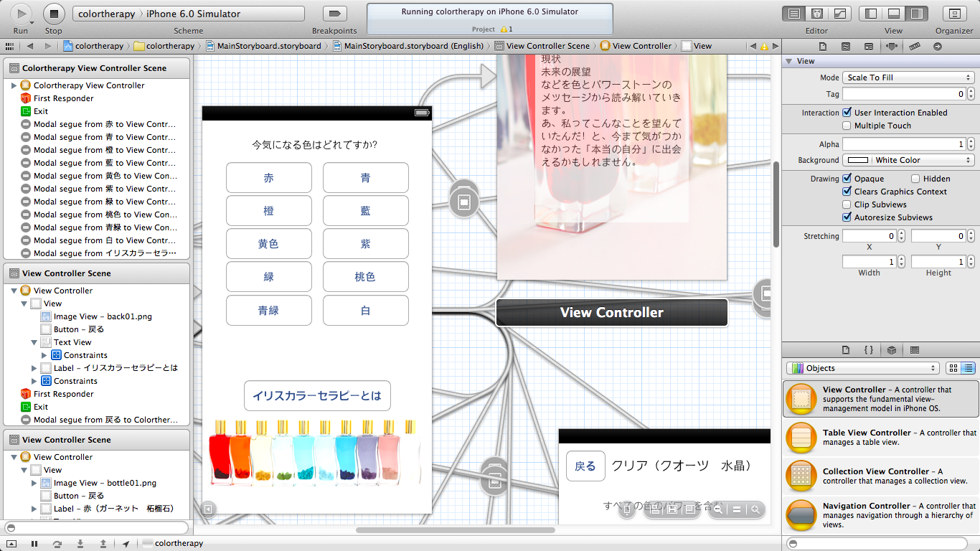The height and width of the screenshot is (551, 980).
Task: Click the イリスカラーセラピーとは button on canvas
Action: pos(317,395)
